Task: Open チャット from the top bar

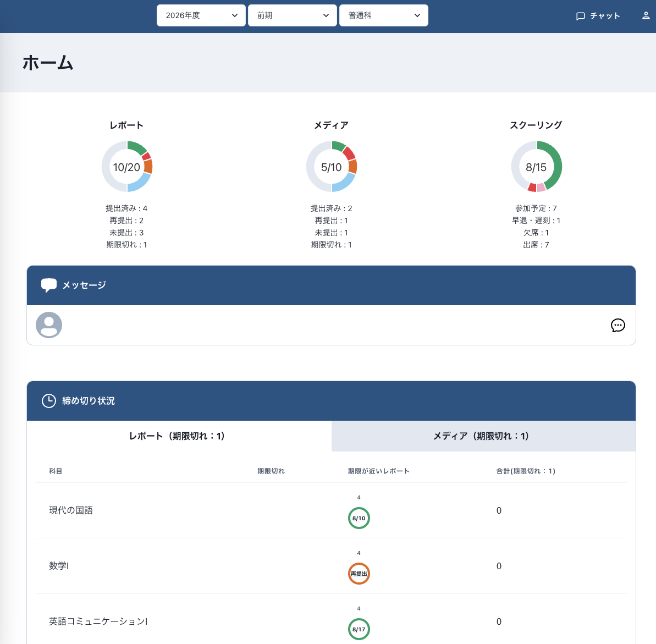Action: (598, 16)
